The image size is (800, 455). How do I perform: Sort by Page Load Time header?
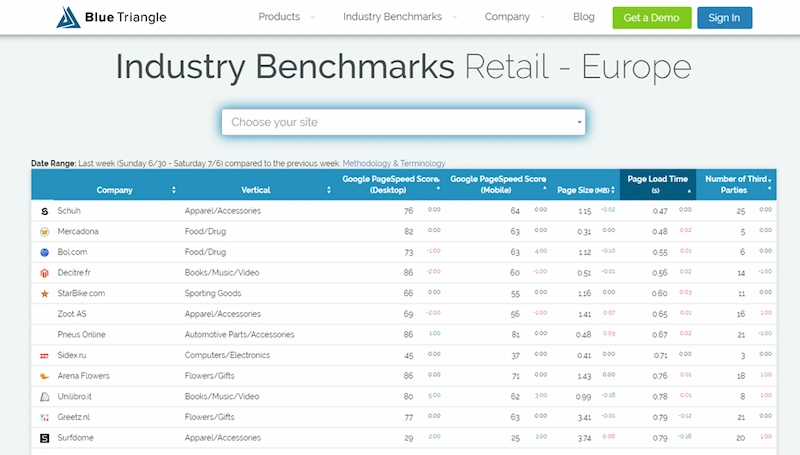658,184
